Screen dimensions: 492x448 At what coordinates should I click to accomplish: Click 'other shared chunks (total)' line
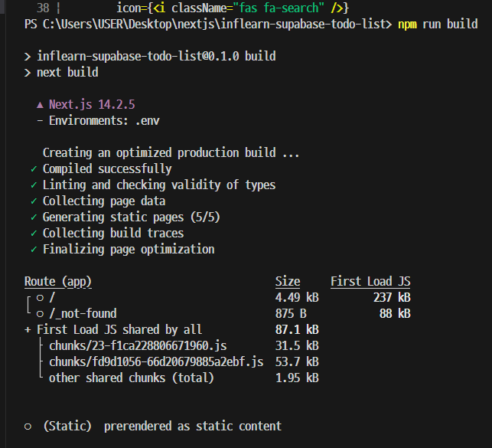pyautogui.click(x=132, y=378)
